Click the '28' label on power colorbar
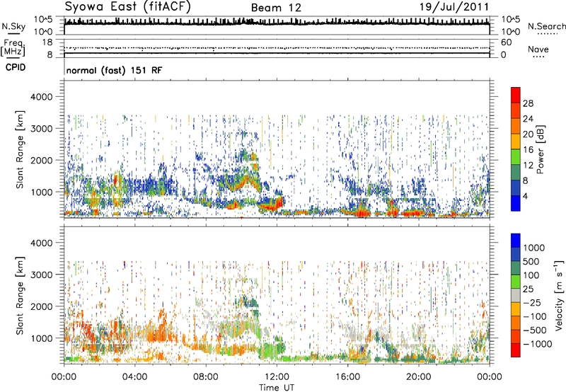The image size is (566, 392). (528, 103)
